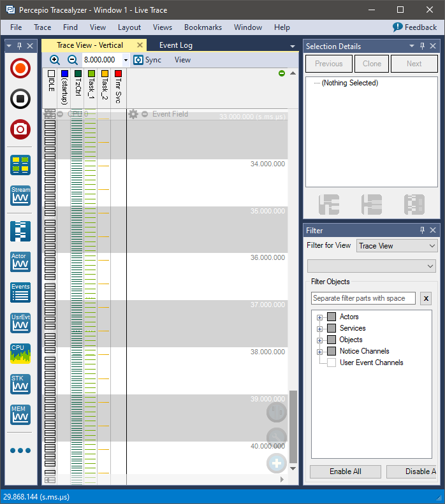445x504 pixels.
Task: Collapse CPU 0 field with its minus icon
Action: point(60,114)
